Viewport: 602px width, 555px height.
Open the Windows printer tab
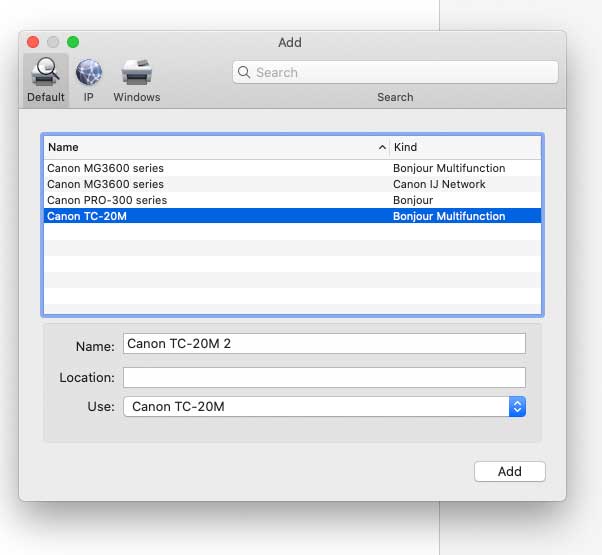[x=137, y=80]
